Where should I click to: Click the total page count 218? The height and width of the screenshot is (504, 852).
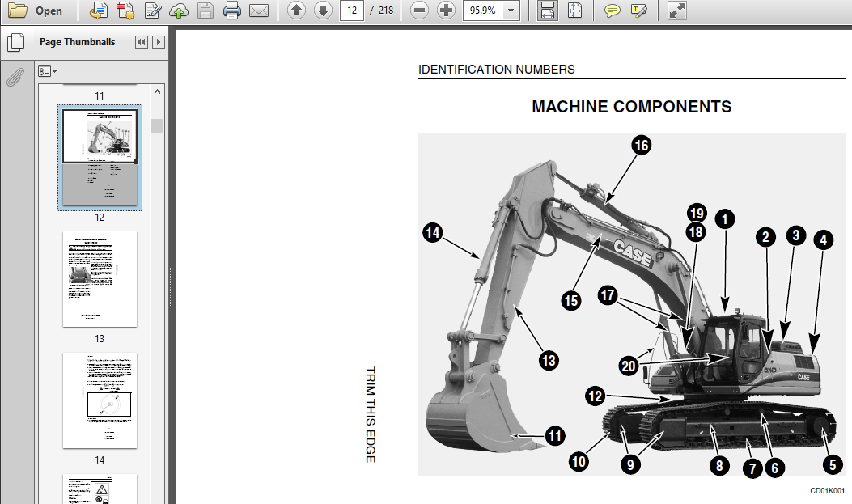point(386,11)
